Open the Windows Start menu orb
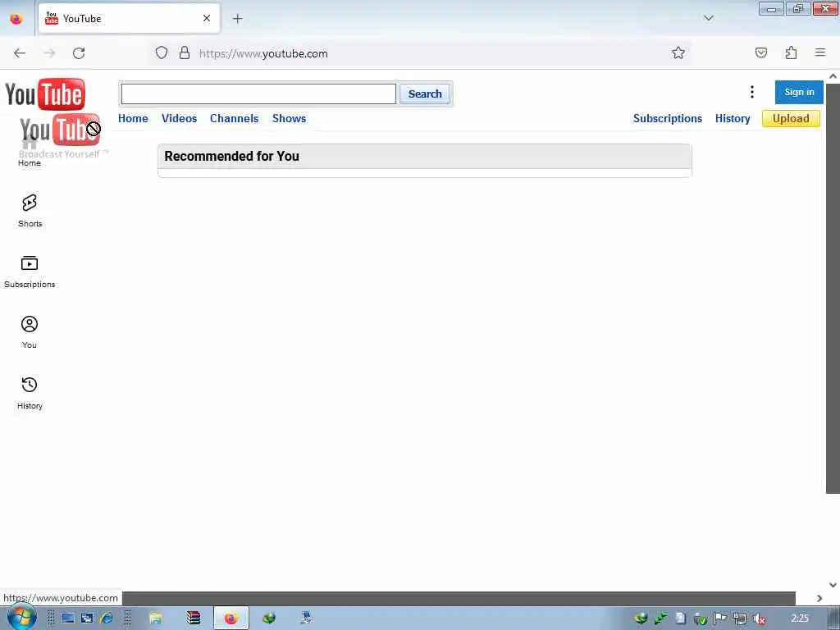840x630 pixels. click(x=22, y=617)
